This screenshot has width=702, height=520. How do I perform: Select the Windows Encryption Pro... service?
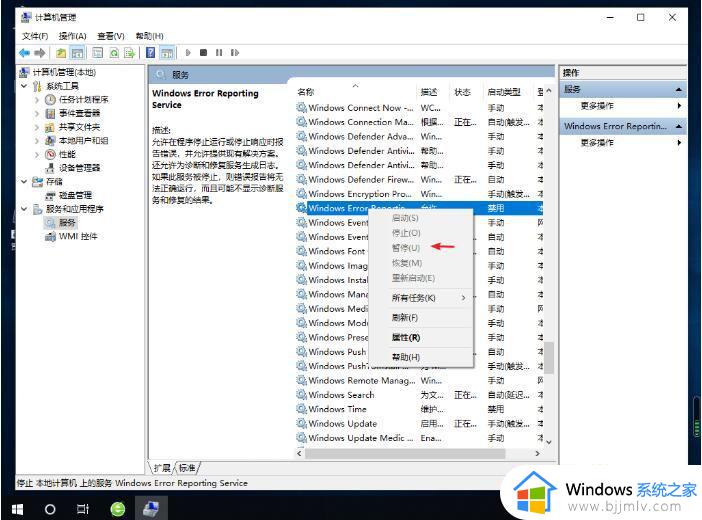click(x=419, y=194)
